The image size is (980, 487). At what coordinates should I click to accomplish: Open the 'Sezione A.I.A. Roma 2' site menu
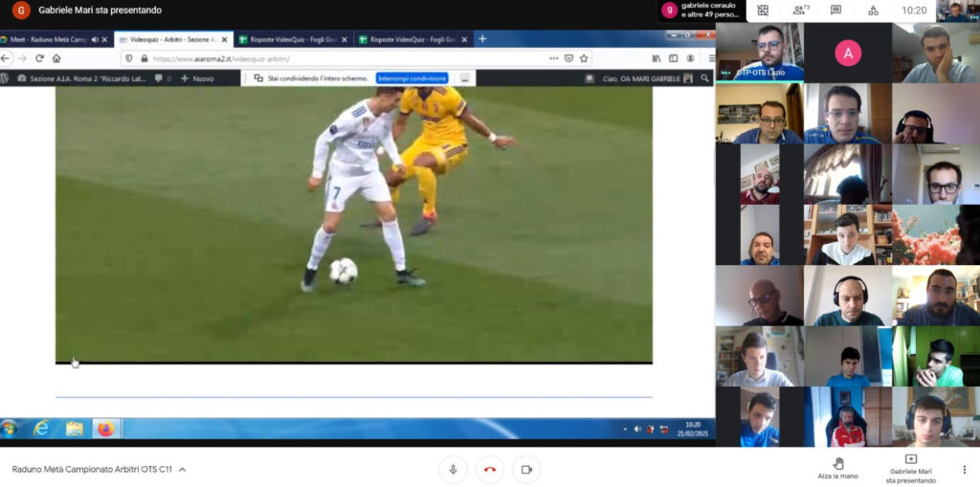pyautogui.click(x=81, y=78)
